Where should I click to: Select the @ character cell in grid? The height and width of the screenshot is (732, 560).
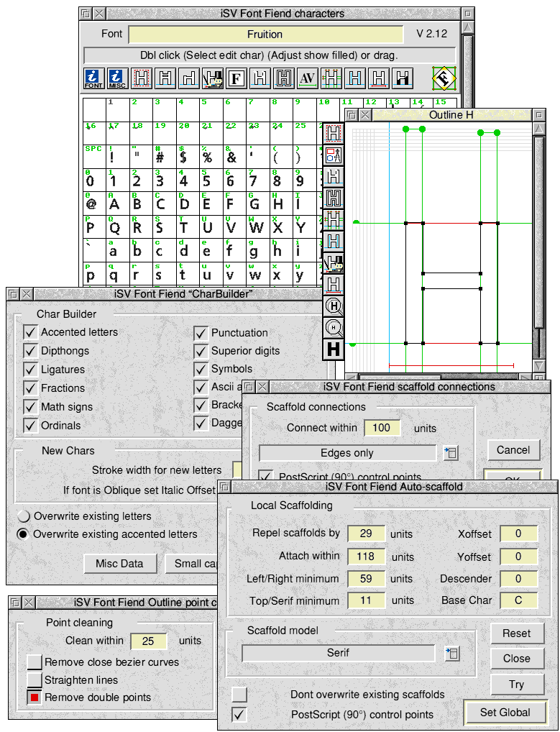coord(94,203)
